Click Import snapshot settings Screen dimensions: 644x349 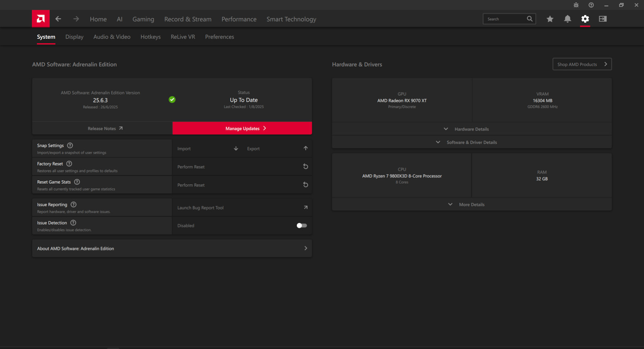point(208,148)
